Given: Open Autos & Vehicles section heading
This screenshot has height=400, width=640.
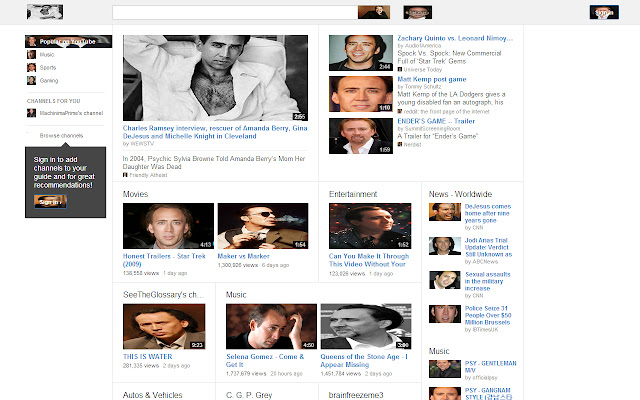Looking at the screenshot, I should pyautogui.click(x=153, y=395).
